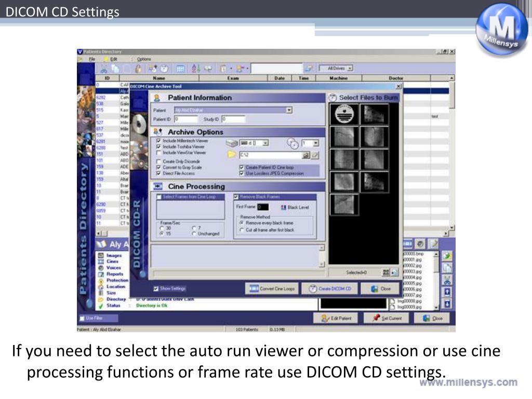Select the 7 frames per second option
This screenshot has height=399, width=532.
click(194, 228)
